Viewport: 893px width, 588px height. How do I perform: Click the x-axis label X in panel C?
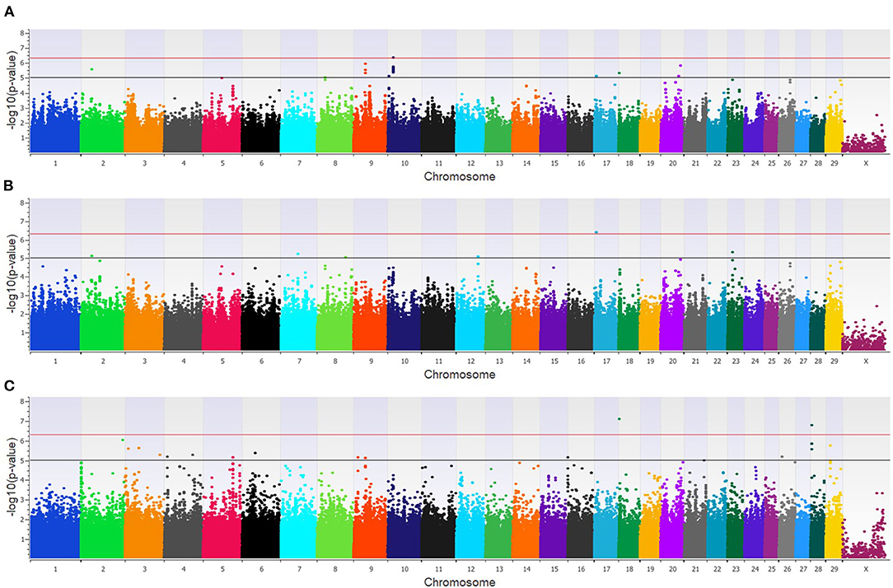(x=866, y=568)
